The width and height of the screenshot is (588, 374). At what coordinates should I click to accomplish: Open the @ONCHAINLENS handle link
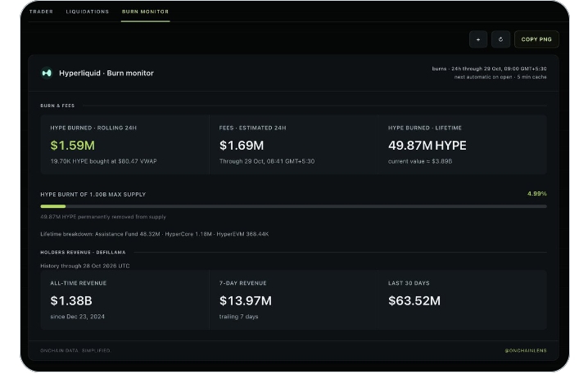click(526, 351)
